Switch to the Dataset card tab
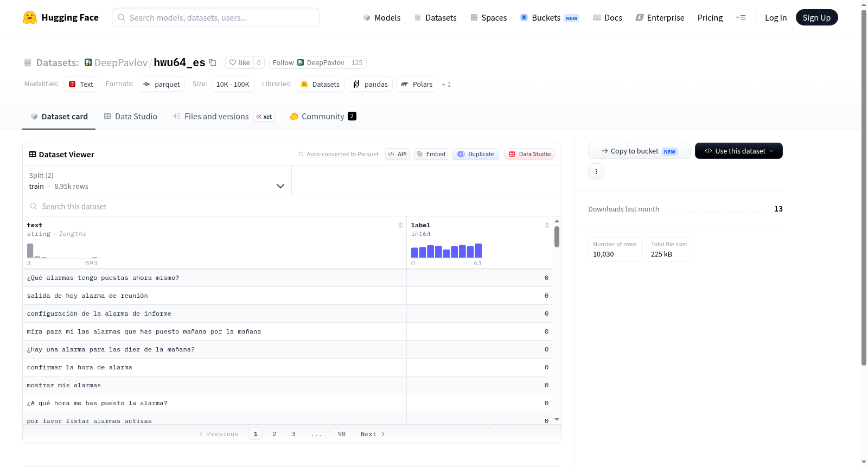Screen dimensions: 868x467 point(59,117)
